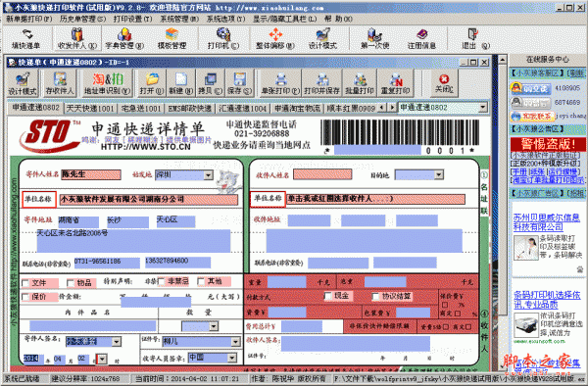This screenshot has width=588, height=386.
Task: Open 字典管理 dictionary manager
Action: (x=124, y=39)
